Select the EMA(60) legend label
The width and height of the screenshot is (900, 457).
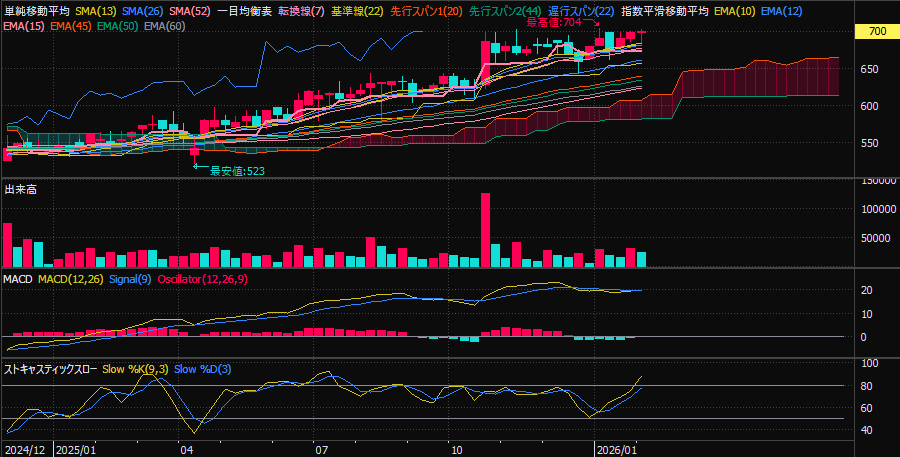[164, 23]
